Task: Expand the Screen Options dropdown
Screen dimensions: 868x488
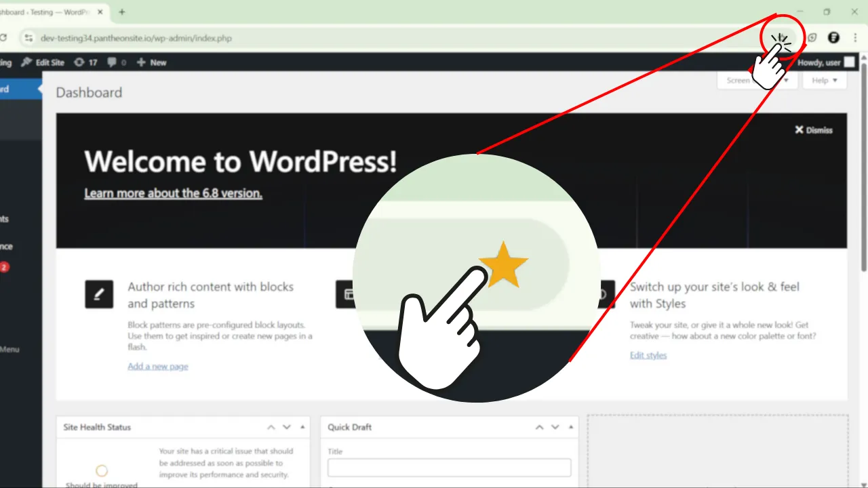Action: click(757, 80)
